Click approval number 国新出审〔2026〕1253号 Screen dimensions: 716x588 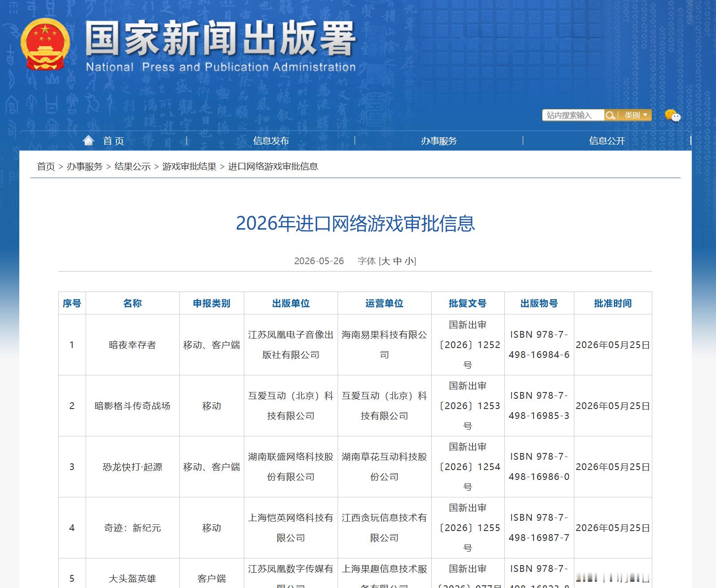[468, 406]
